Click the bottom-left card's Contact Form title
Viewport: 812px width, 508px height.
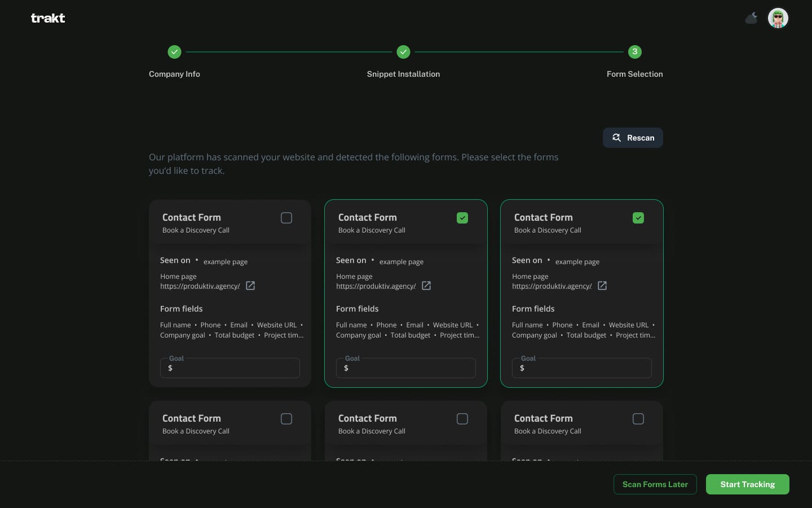point(192,418)
